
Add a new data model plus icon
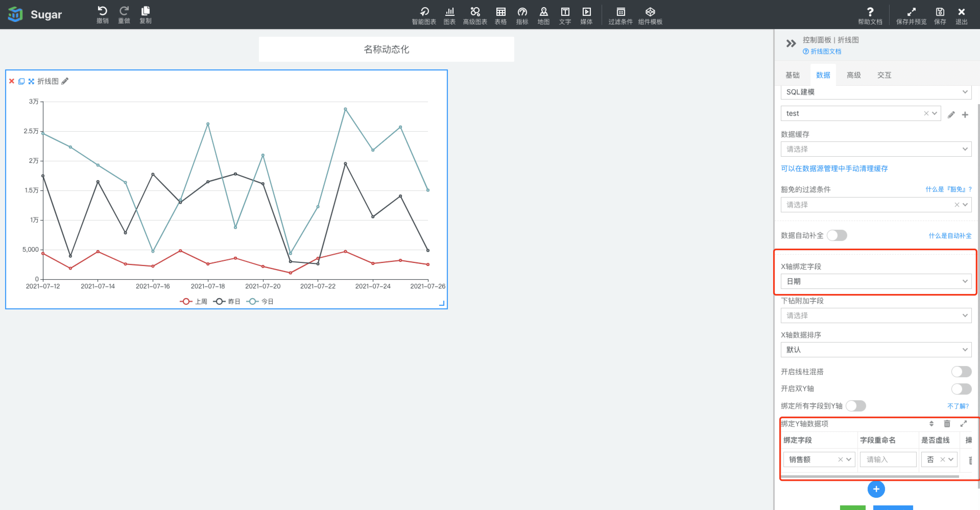click(965, 114)
